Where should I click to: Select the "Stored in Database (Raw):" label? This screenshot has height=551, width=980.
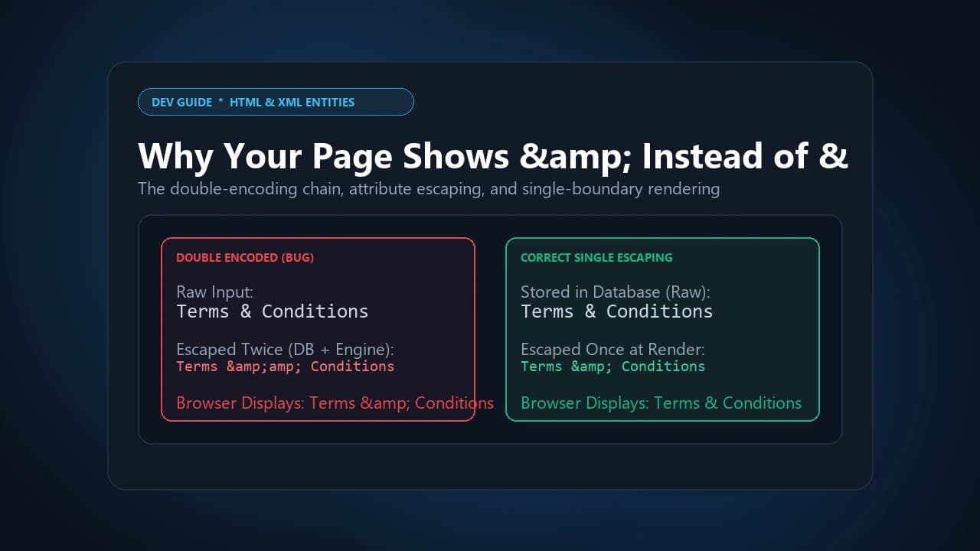[616, 292]
